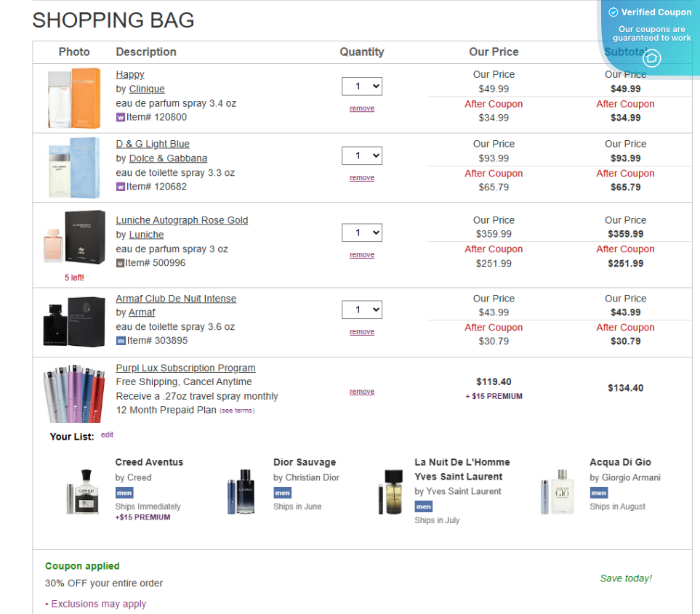Click the women's 'w' icon beside Item# 120800
This screenshot has width=700, height=614.
(120, 118)
